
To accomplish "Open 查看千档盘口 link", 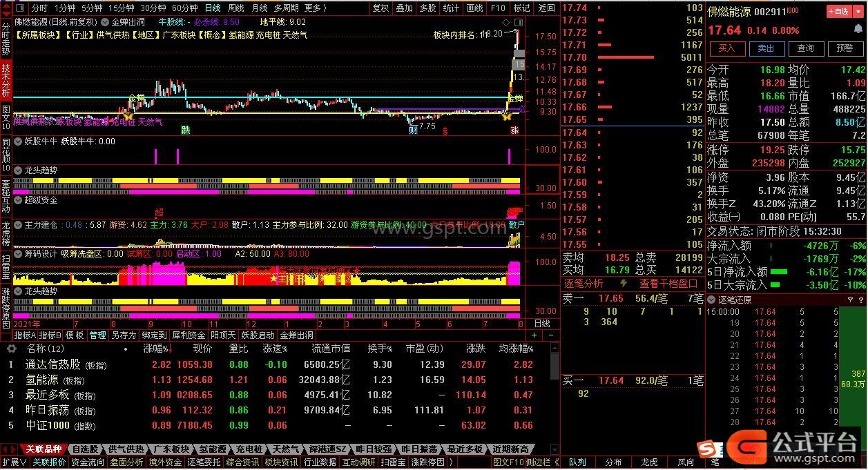I will pos(668,284).
